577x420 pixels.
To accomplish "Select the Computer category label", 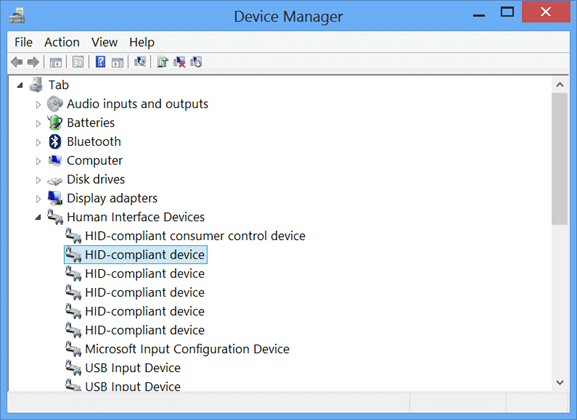I will [x=95, y=160].
